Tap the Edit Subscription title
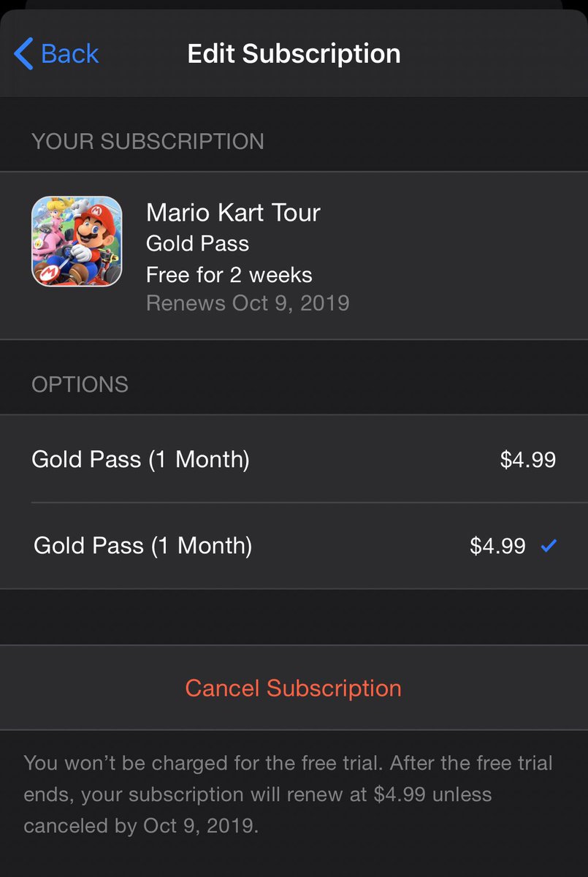Screen dimensions: 588x877 coord(294,54)
